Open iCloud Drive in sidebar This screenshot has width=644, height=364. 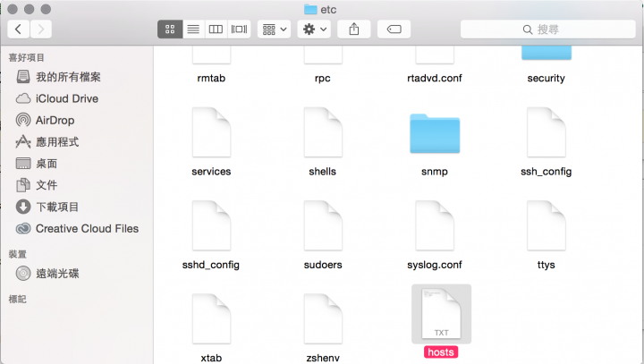pyautogui.click(x=77, y=98)
